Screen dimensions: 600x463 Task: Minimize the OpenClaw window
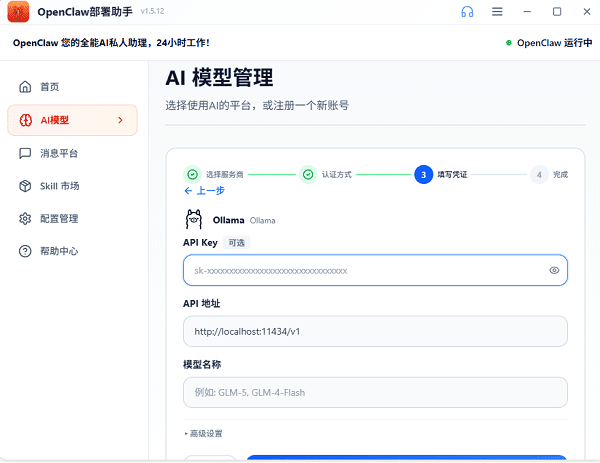(x=527, y=12)
